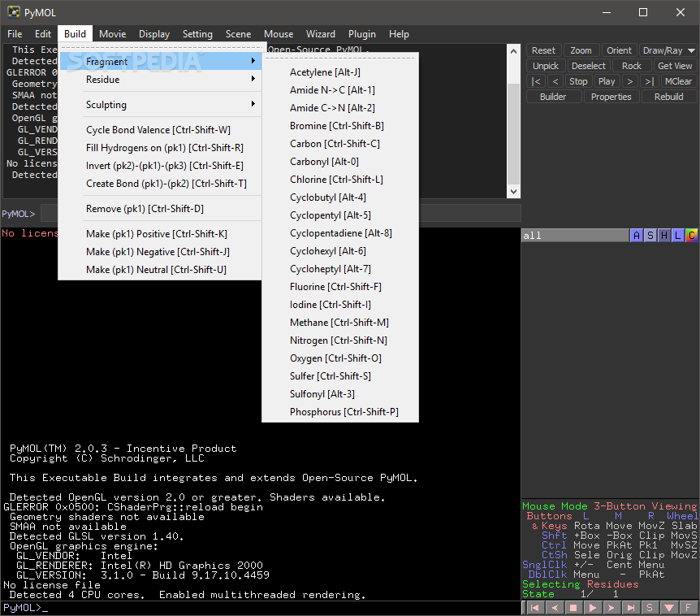Screen dimensions: 700x616
Task: Click the Deselect button
Action: click(589, 66)
